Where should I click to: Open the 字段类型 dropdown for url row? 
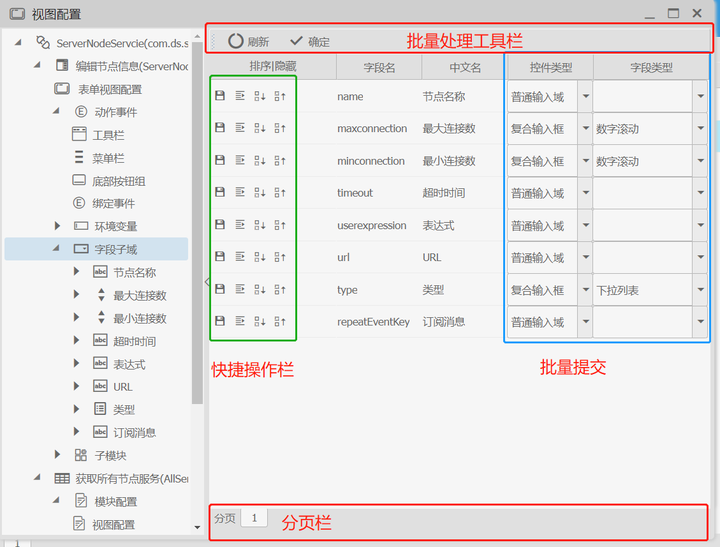(x=700, y=257)
